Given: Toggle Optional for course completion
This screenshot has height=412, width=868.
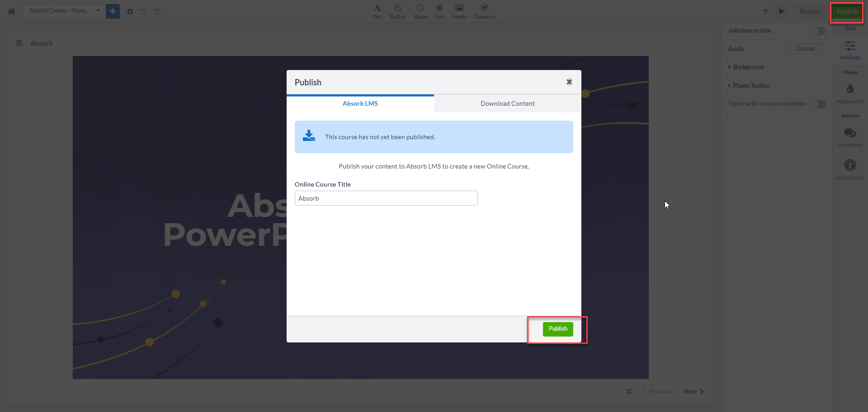Looking at the screenshot, I should coord(818,104).
